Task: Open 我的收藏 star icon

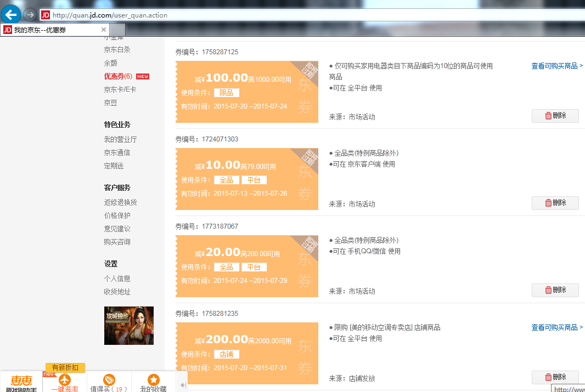Action: (x=154, y=380)
